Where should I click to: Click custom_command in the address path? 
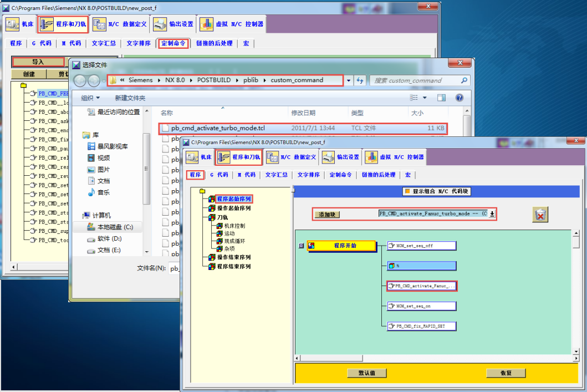297,80
